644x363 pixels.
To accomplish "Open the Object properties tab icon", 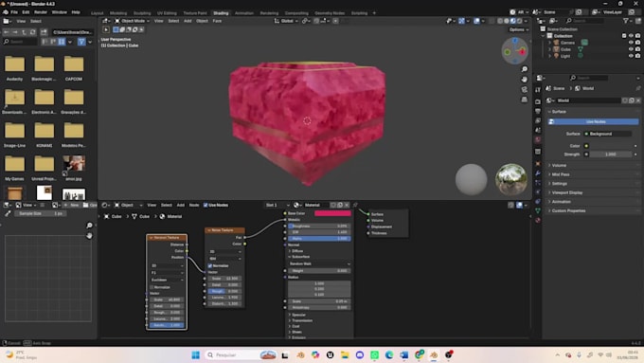I will (x=538, y=164).
